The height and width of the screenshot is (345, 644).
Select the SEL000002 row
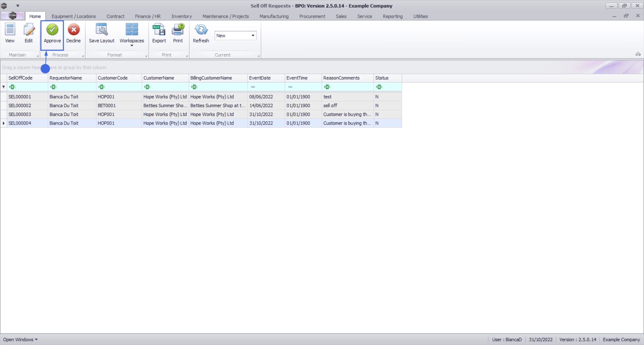click(201, 106)
